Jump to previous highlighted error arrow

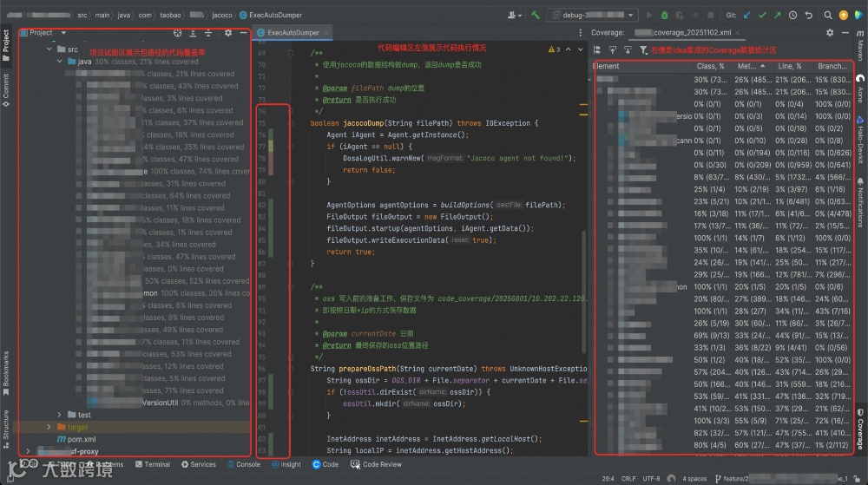(568, 49)
